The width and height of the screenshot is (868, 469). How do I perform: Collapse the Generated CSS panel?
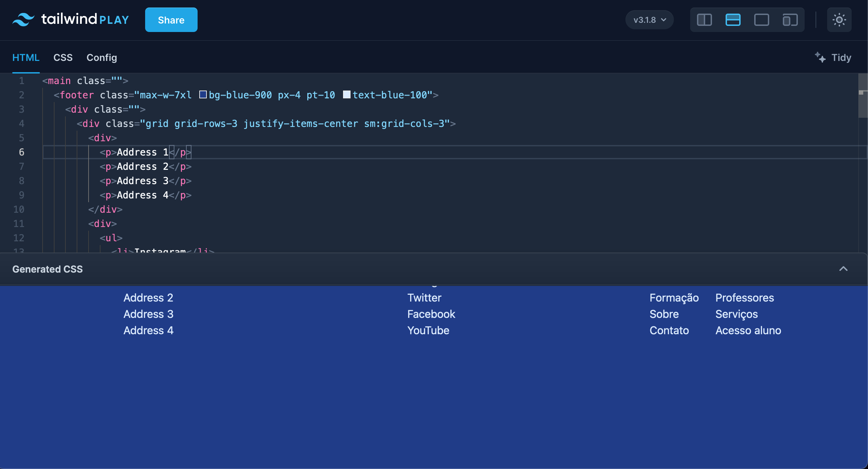click(844, 269)
